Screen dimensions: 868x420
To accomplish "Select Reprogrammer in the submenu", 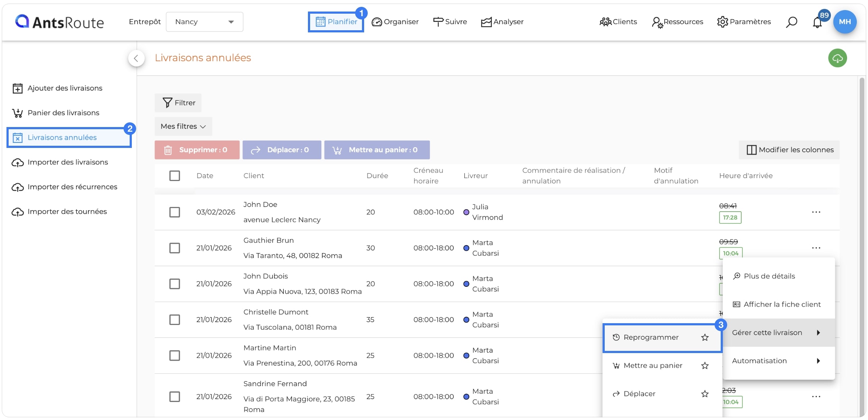I will coord(662,338).
